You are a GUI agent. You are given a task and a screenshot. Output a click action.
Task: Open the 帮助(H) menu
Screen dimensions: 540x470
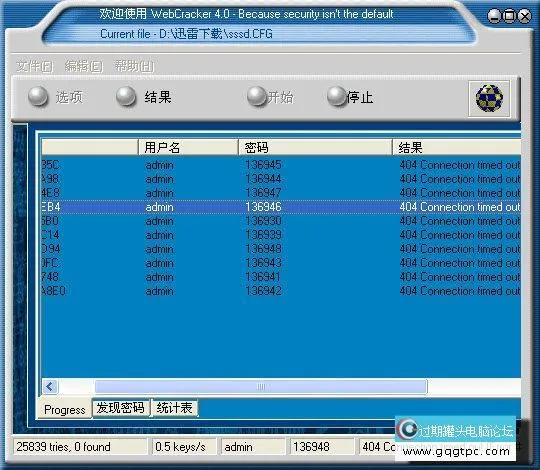tap(134, 66)
